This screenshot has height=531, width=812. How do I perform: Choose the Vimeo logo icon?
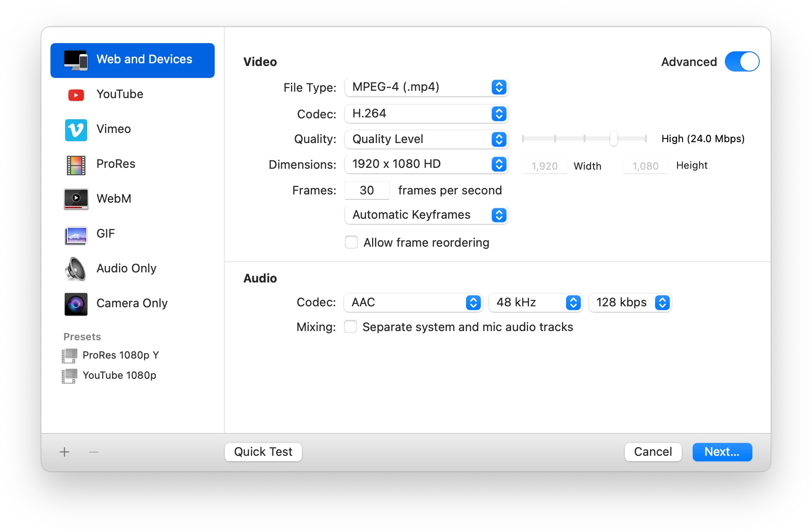click(x=76, y=130)
